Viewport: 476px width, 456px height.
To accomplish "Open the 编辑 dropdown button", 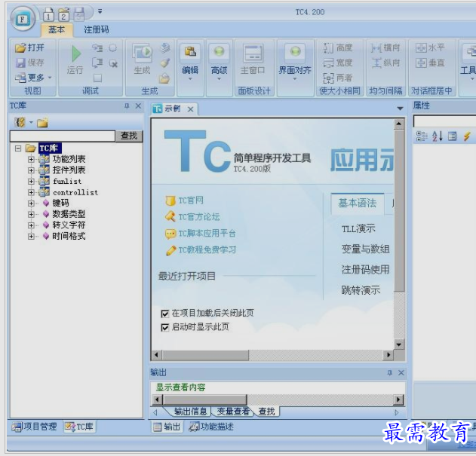I will click(190, 63).
